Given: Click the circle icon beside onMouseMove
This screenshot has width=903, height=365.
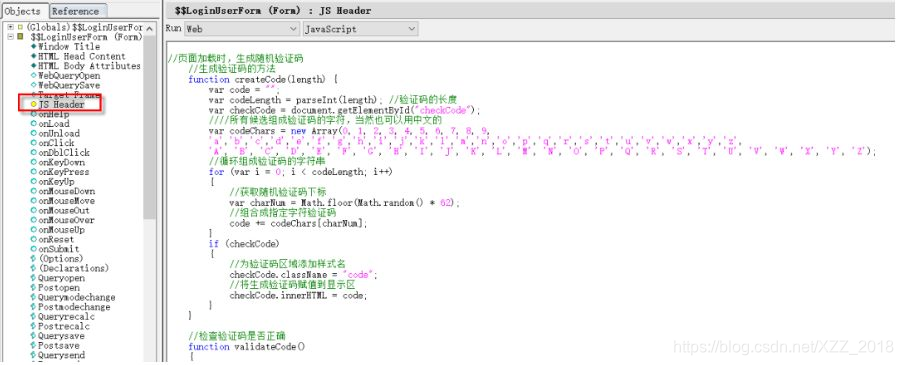Looking at the screenshot, I should (x=33, y=201).
